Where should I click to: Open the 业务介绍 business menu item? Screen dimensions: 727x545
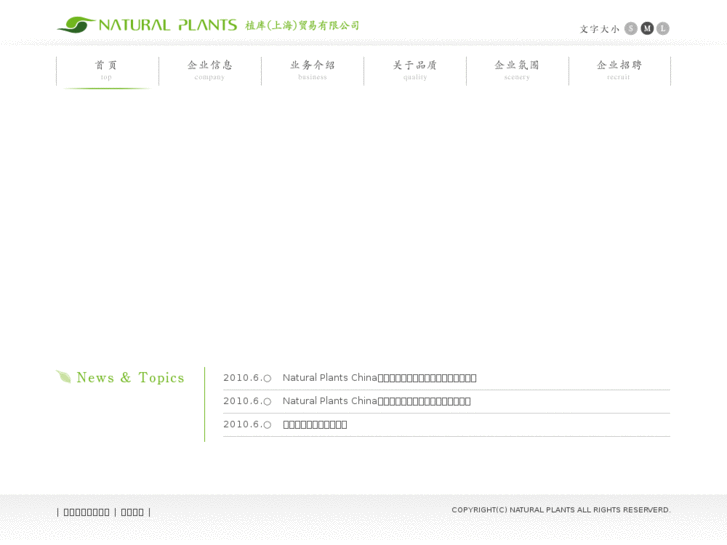pyautogui.click(x=312, y=71)
